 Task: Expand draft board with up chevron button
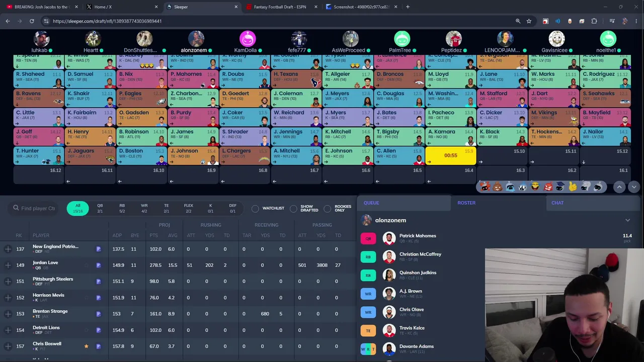pos(619,187)
